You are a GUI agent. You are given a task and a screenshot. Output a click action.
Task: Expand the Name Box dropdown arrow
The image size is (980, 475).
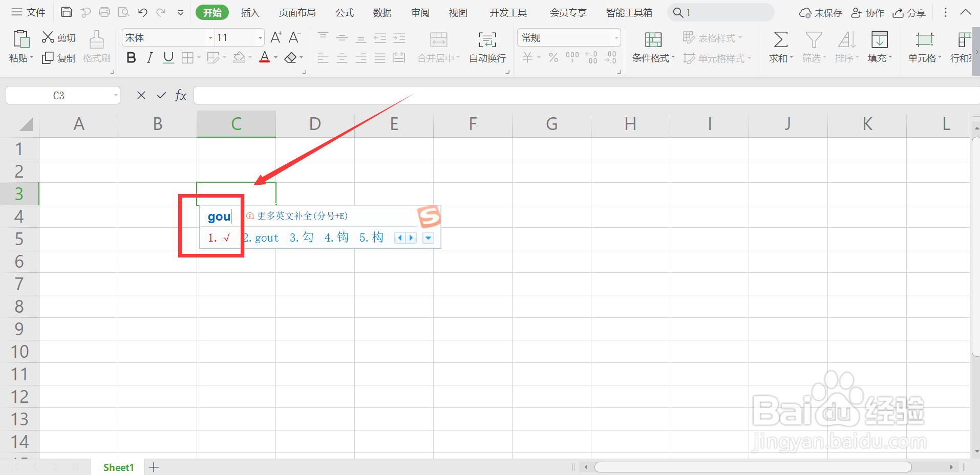(116, 95)
